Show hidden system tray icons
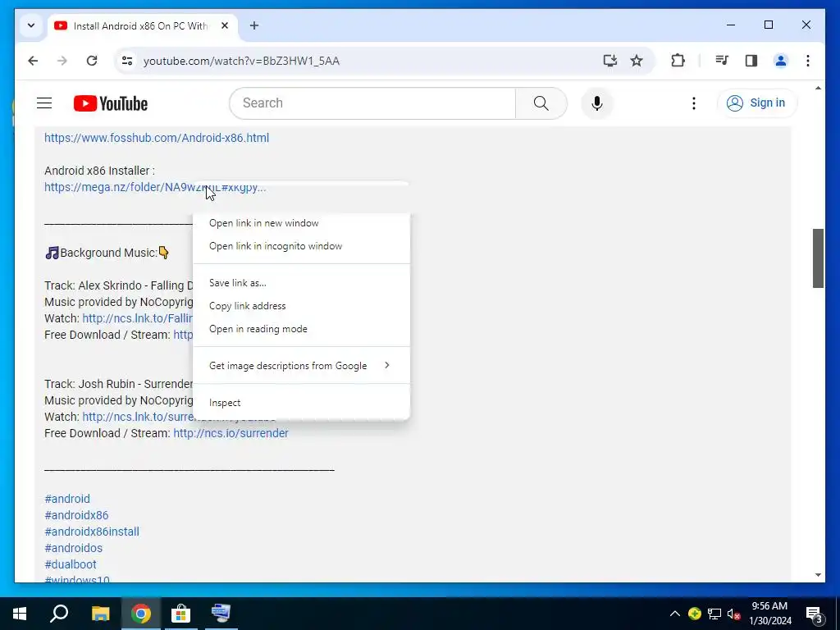 (x=675, y=614)
